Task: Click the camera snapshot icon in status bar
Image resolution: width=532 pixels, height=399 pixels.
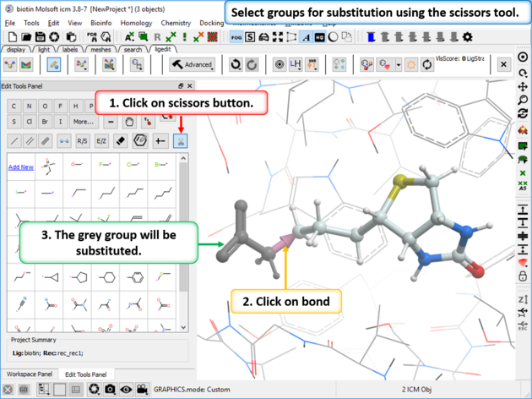Action: pos(110,390)
